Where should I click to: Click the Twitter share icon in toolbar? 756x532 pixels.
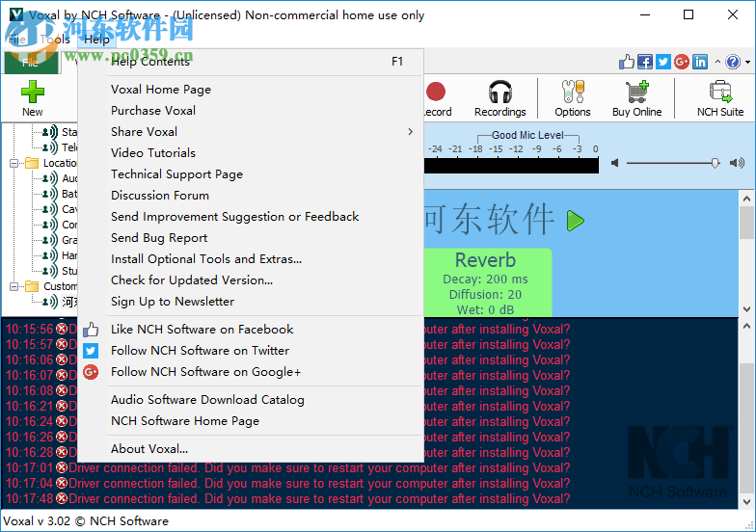point(663,62)
